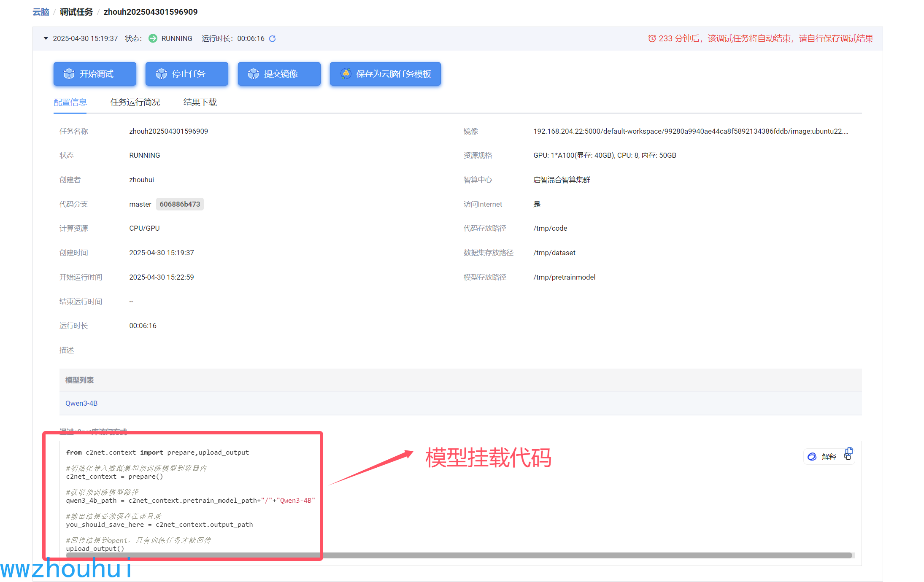Image resolution: width=924 pixels, height=582 pixels.
Task: Click the master branch label
Action: [x=140, y=204]
